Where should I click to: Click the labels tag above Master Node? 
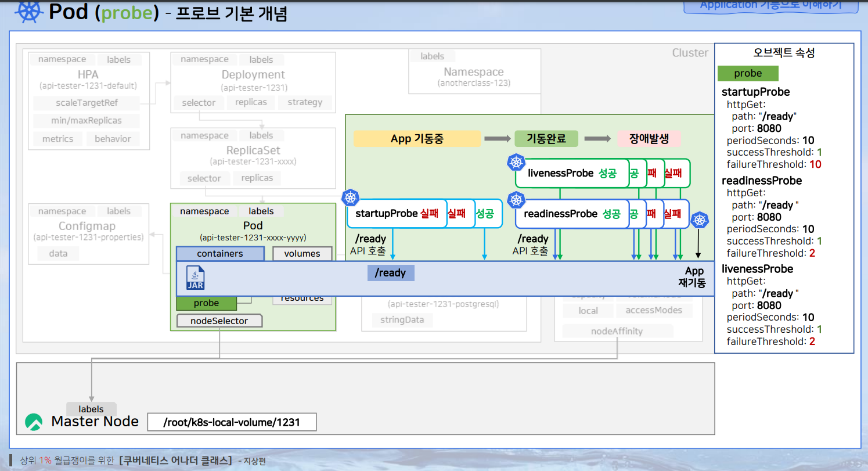[91, 409]
